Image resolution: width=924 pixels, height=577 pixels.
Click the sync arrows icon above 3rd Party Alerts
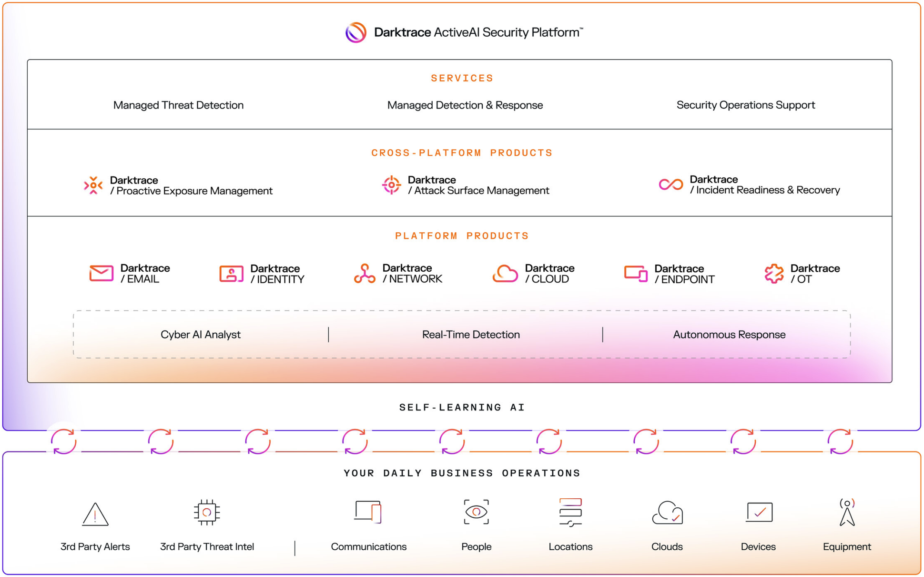tap(64, 442)
